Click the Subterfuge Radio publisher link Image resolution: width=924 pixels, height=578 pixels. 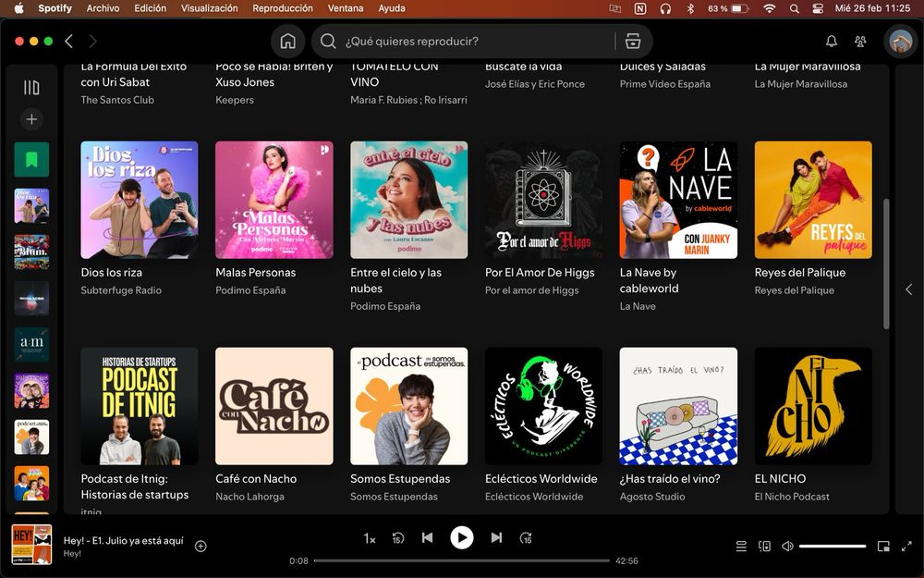(x=121, y=290)
